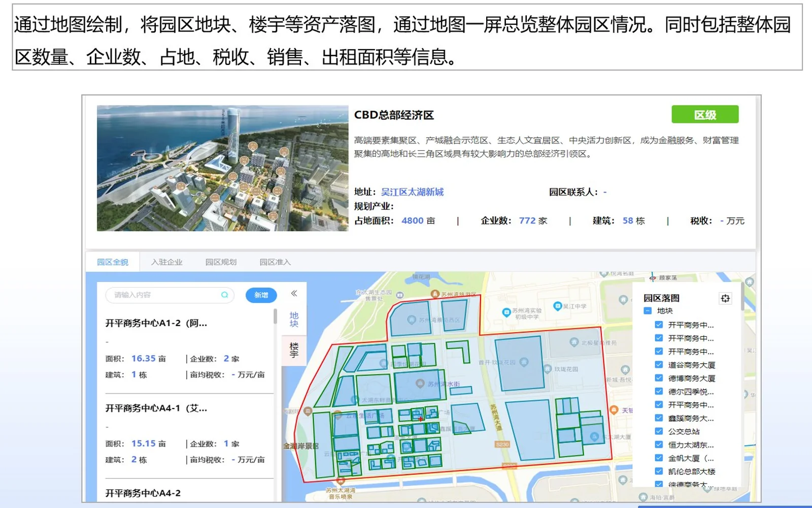The height and width of the screenshot is (508, 812).
Task: Click the 苏州湾实验初级中学 map marker
Action: click(x=506, y=313)
